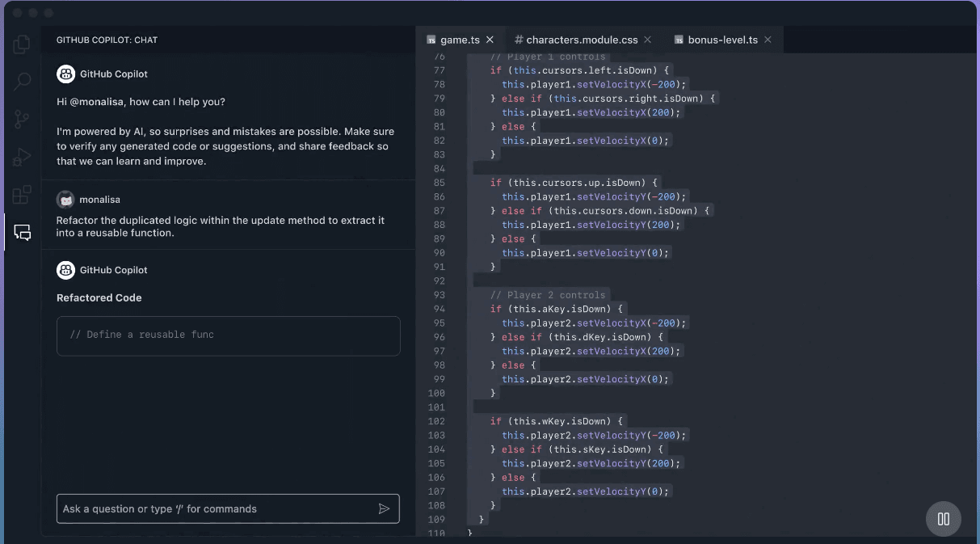The width and height of the screenshot is (980, 544).
Task: Click the 'Player 2 controls' comment line
Action: (x=547, y=295)
